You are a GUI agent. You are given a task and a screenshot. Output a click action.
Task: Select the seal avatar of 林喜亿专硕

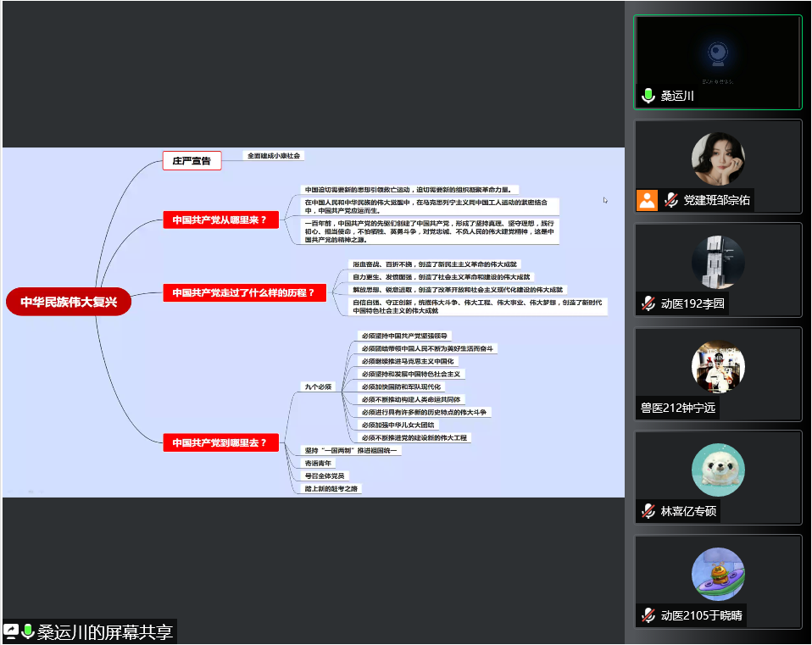point(718,470)
